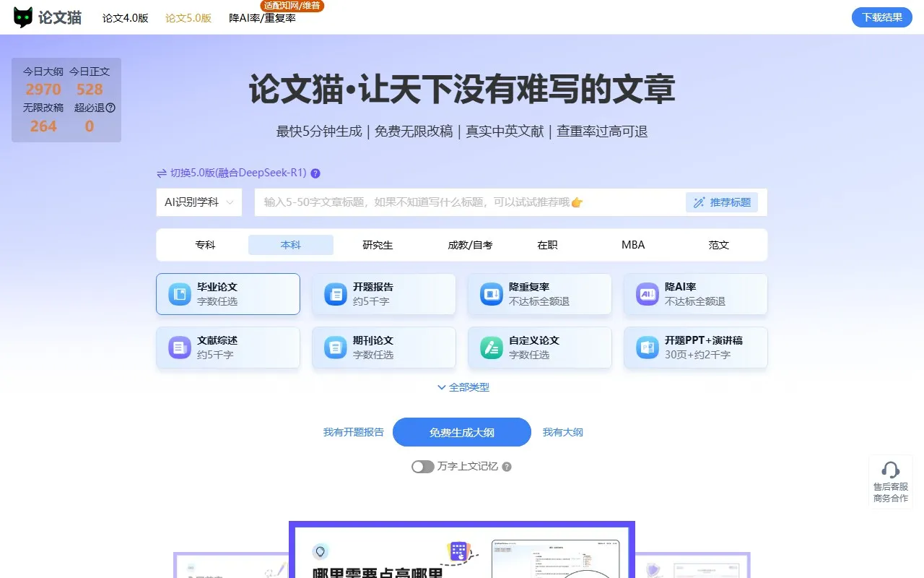Enable the 万字上文记忆 switch

pos(422,467)
